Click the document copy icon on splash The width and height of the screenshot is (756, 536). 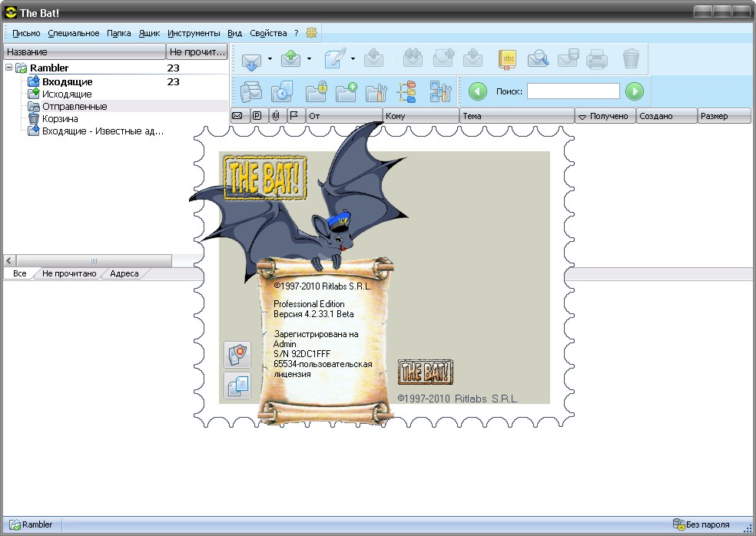pyautogui.click(x=237, y=385)
